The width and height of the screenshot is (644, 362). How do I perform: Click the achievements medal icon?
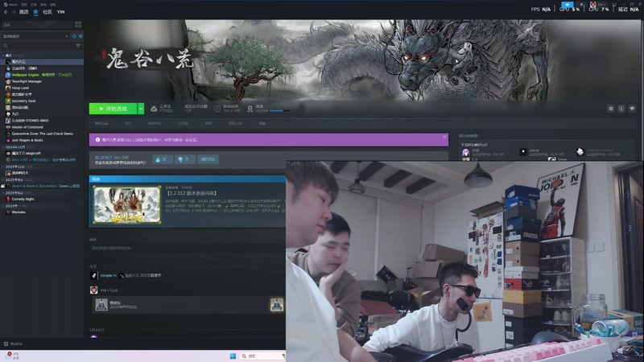pos(250,109)
